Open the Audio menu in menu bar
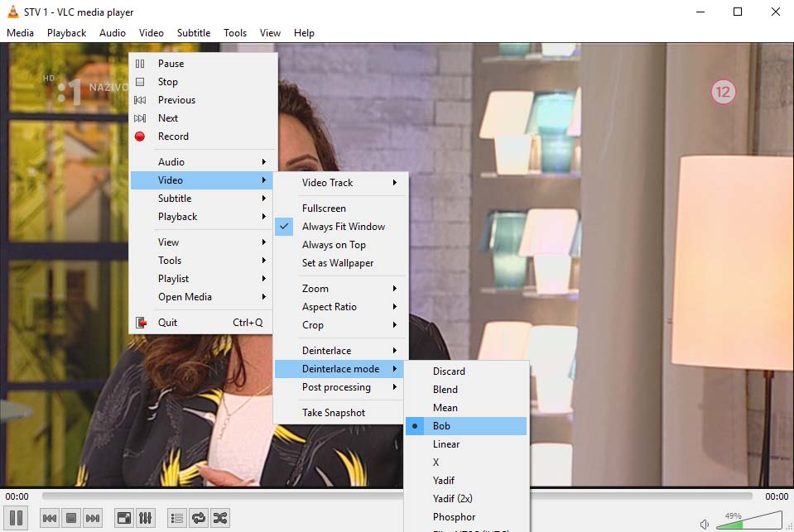 click(113, 33)
